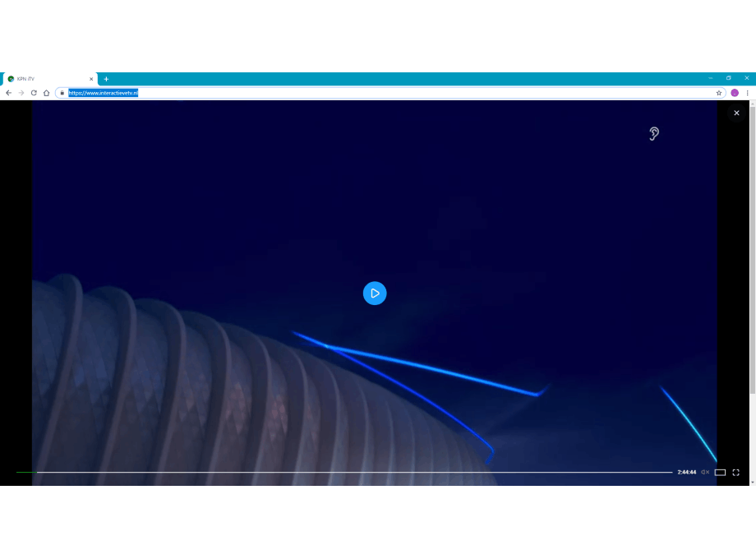This screenshot has width=756, height=559.
Task: Bookmark this page with the star
Action: pos(719,93)
